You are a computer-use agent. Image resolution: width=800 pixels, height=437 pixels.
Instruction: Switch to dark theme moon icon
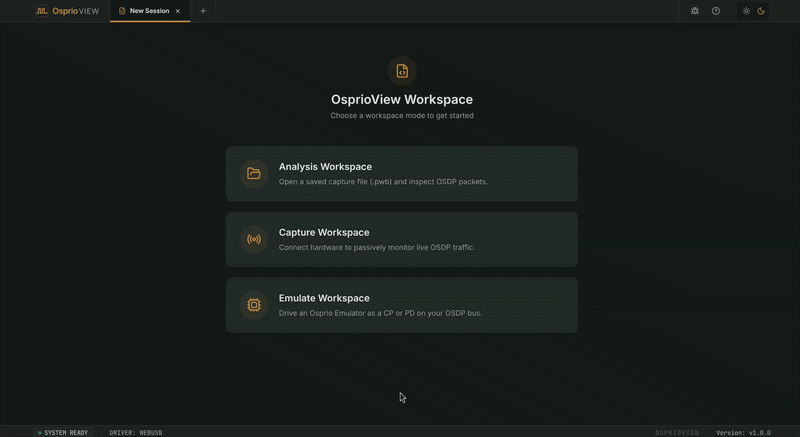coord(761,11)
